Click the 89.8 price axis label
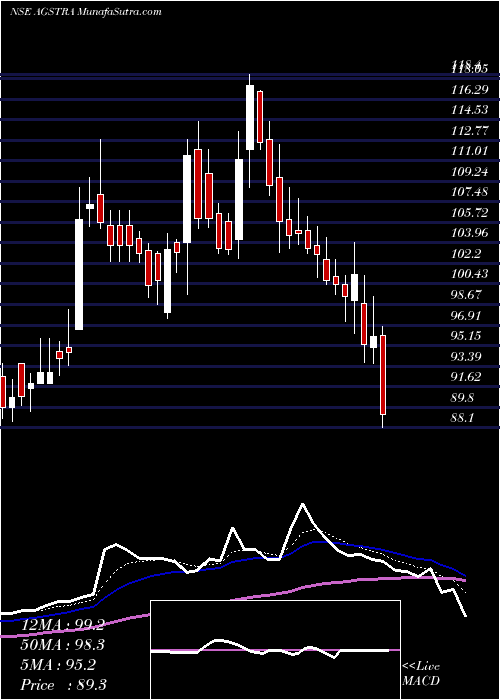 (464, 397)
